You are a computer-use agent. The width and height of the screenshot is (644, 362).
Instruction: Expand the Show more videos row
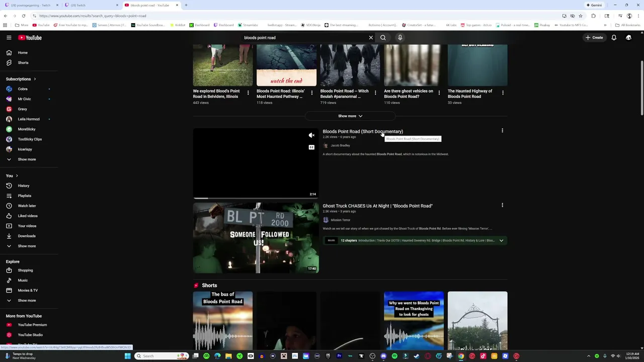tap(350, 116)
